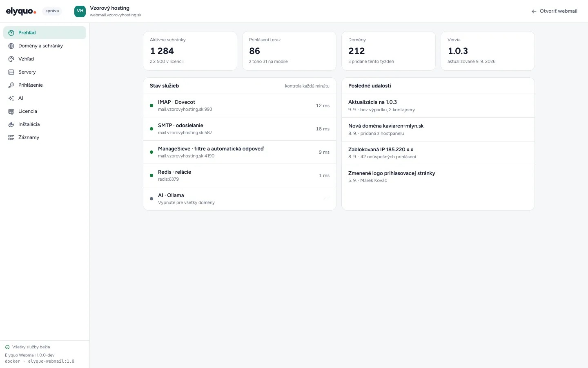Click the certificate icon beside Licencia

pyautogui.click(x=11, y=111)
